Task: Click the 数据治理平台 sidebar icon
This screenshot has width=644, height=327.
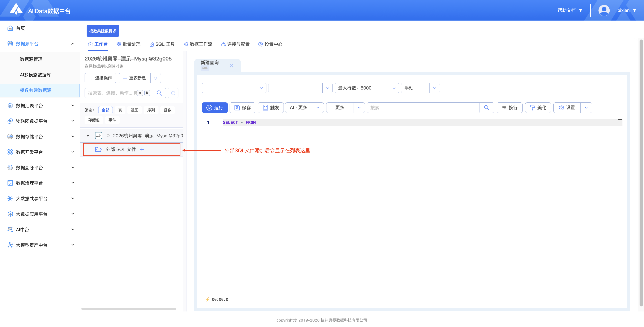Action: pos(10,183)
